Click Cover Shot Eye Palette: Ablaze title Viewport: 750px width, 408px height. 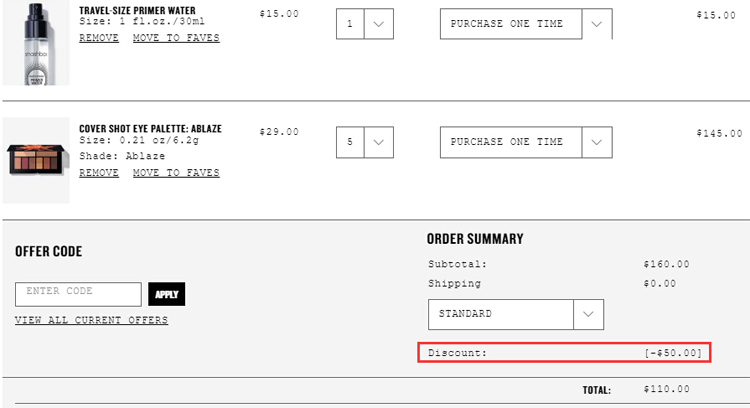pyautogui.click(x=150, y=129)
